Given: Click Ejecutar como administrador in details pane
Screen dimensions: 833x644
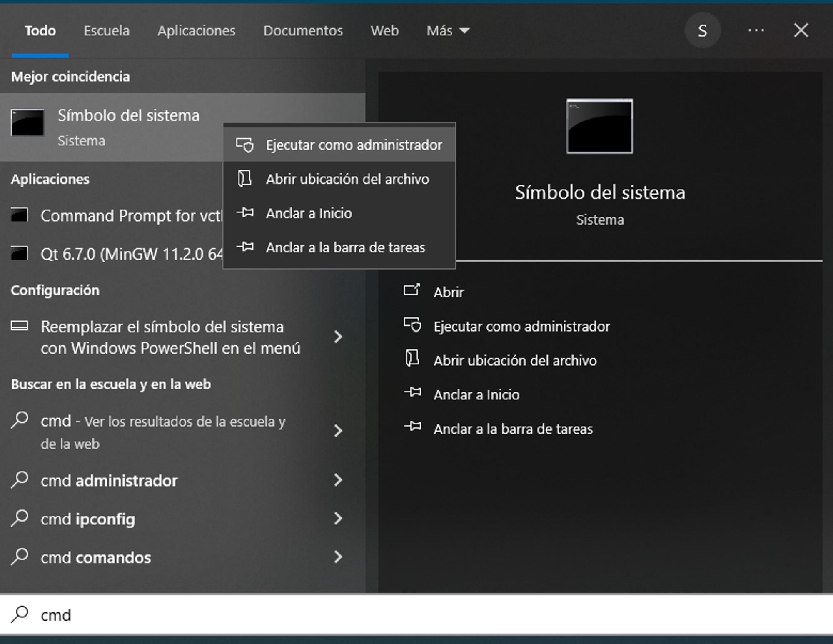Looking at the screenshot, I should coord(521,326).
